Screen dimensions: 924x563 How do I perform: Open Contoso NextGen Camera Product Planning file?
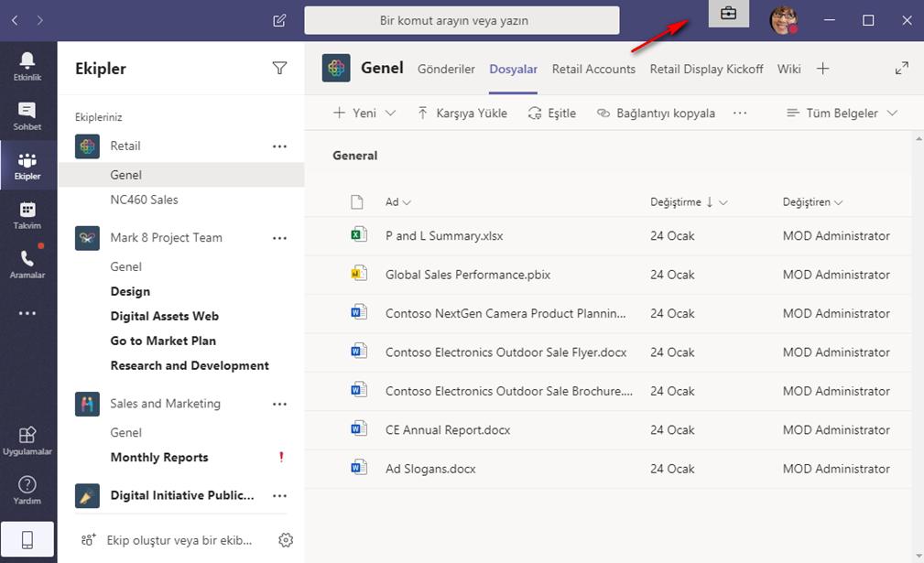click(505, 313)
